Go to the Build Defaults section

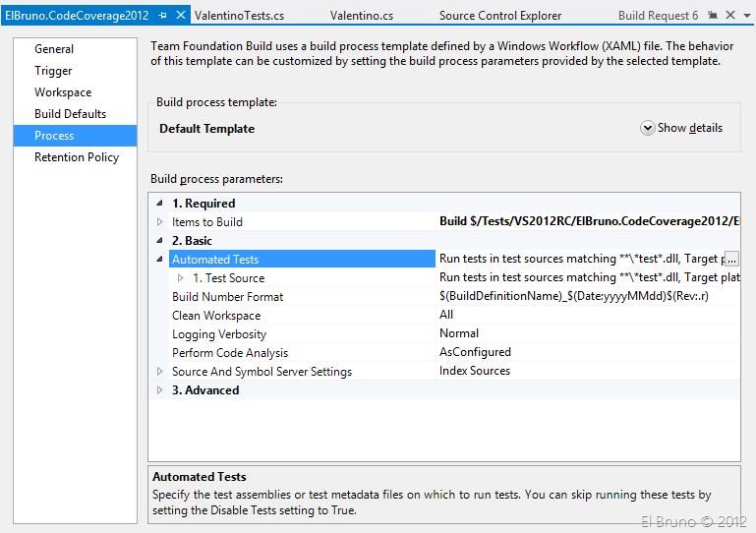[70, 114]
